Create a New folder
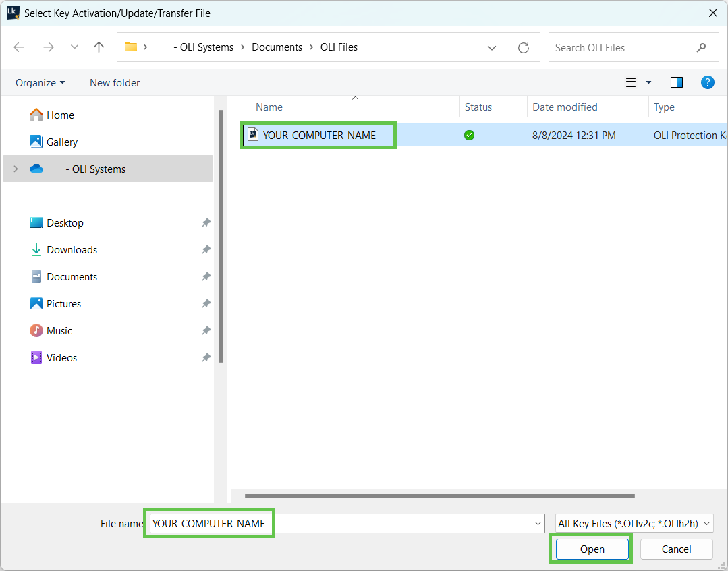The height and width of the screenshot is (571, 728). 115,82
